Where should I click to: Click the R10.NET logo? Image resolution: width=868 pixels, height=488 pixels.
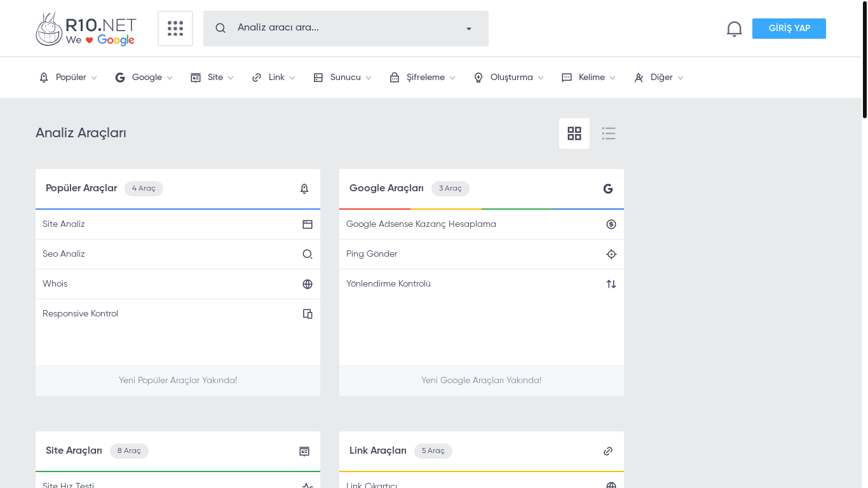click(x=86, y=29)
